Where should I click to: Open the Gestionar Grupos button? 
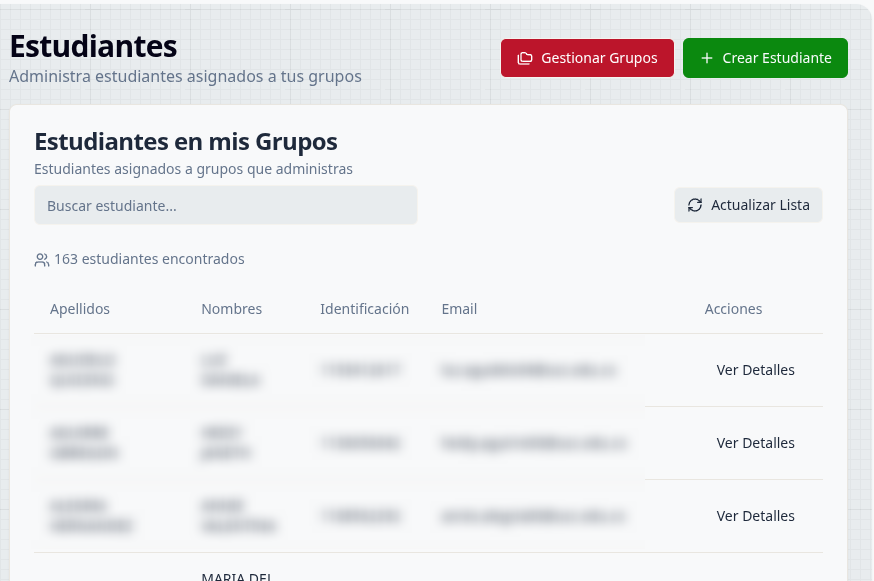pyautogui.click(x=587, y=58)
